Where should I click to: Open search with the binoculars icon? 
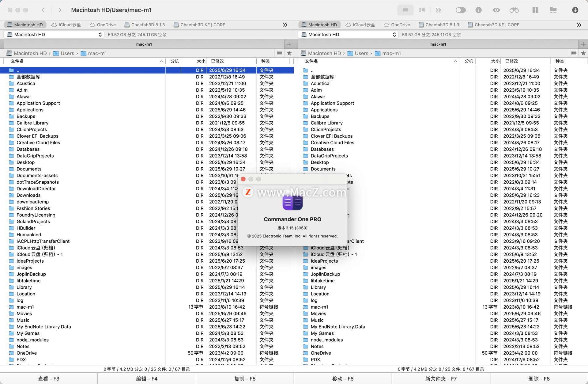coord(514,10)
